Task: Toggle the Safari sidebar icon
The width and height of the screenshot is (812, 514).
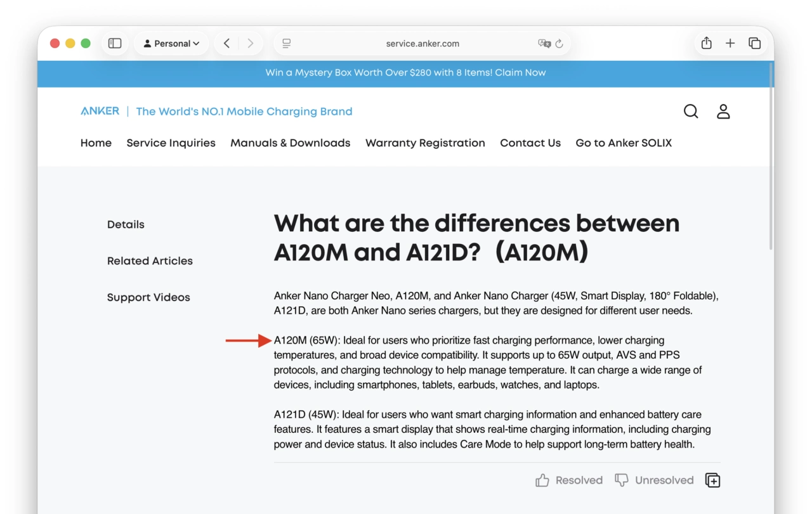Action: pyautogui.click(x=115, y=43)
